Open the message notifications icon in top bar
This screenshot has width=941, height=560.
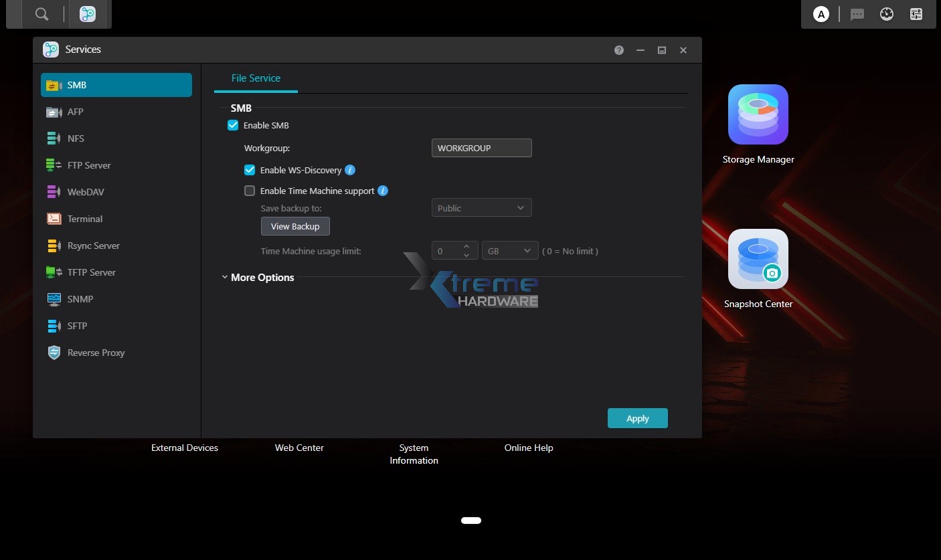pos(857,14)
